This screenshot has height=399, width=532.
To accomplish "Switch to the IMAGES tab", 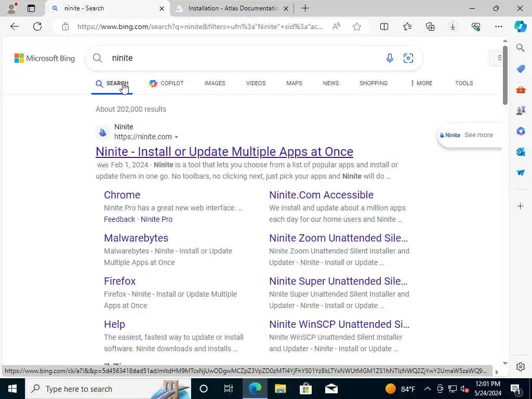I will [x=215, y=83].
